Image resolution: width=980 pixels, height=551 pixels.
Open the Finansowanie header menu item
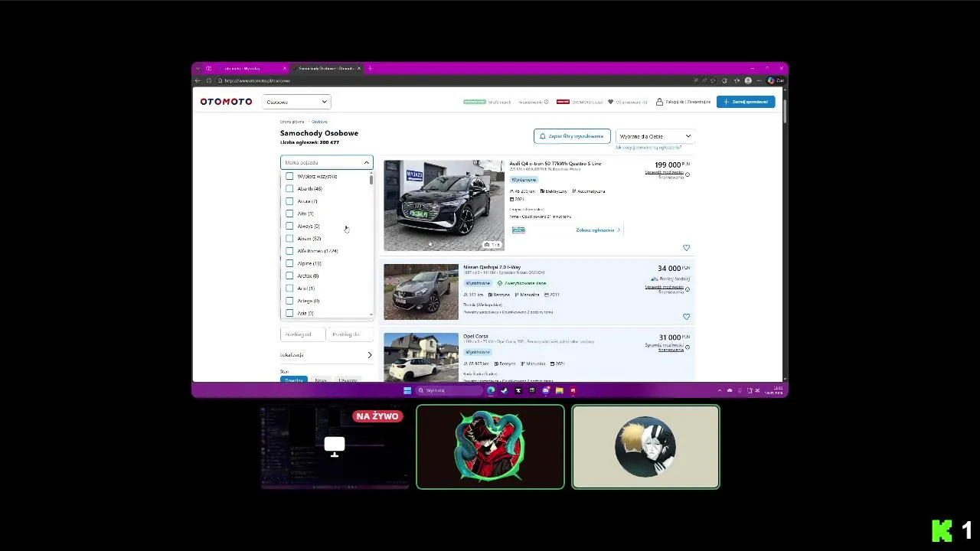point(534,102)
